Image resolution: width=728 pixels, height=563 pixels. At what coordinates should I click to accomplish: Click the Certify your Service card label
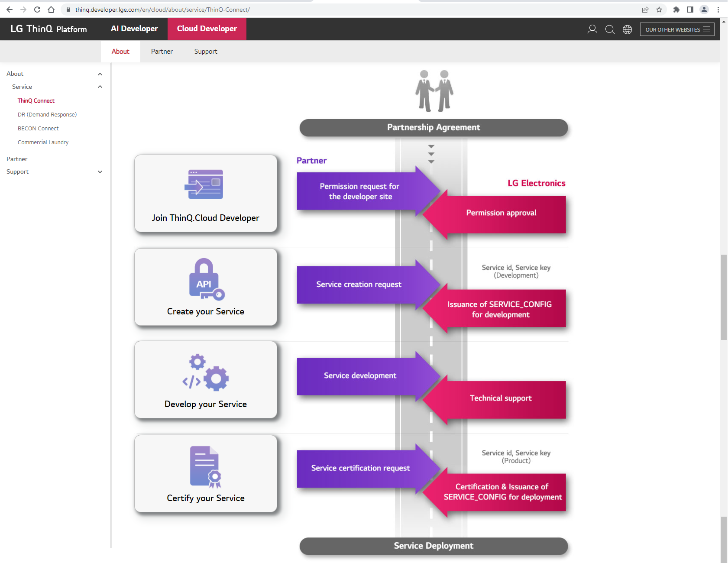pyautogui.click(x=206, y=498)
